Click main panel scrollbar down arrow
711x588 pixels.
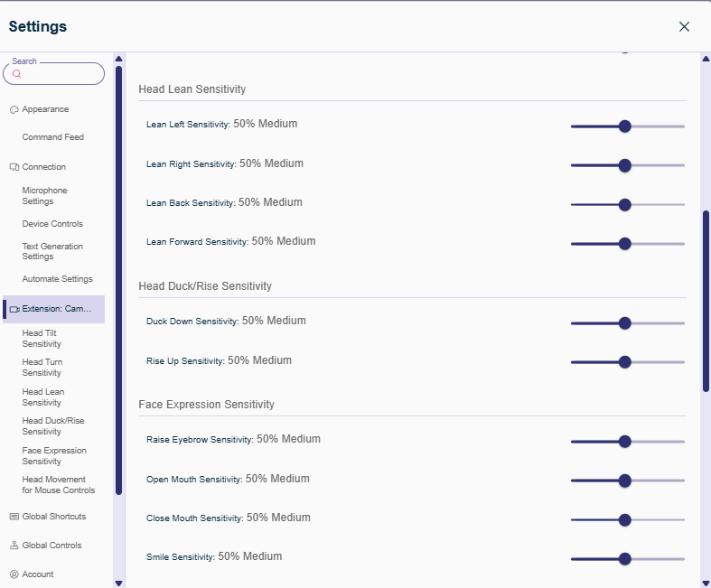click(706, 583)
